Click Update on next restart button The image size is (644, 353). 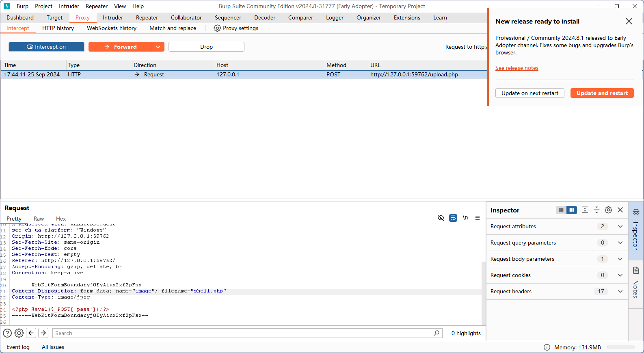pos(530,93)
